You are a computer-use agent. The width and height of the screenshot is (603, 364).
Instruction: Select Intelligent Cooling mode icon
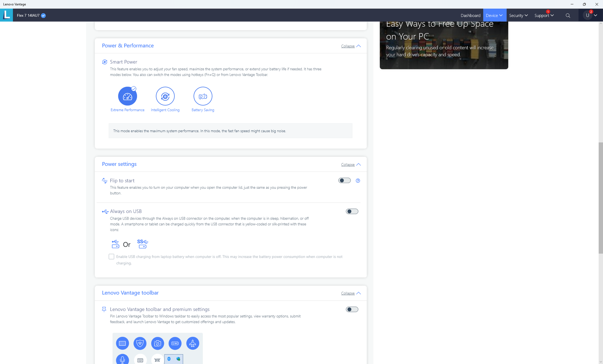(165, 96)
